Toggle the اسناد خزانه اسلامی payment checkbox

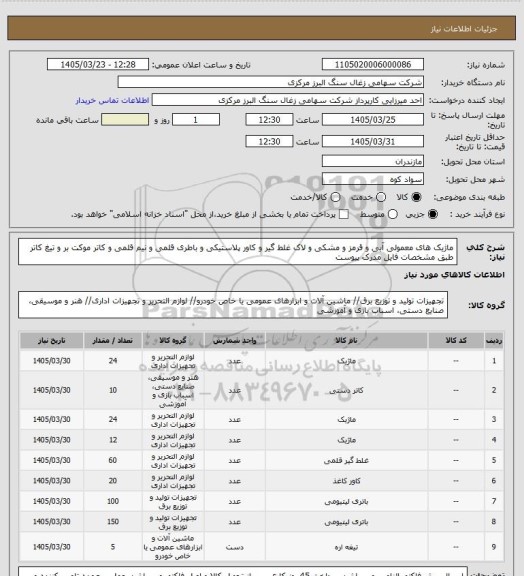344,214
